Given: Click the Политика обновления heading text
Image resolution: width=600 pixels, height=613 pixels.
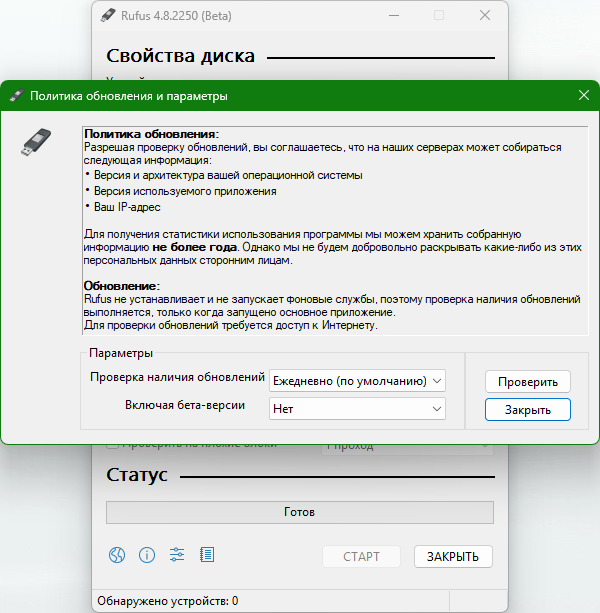Looking at the screenshot, I should pos(152,134).
